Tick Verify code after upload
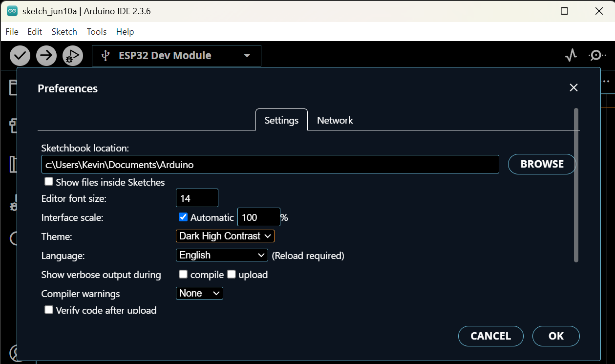 49,310
